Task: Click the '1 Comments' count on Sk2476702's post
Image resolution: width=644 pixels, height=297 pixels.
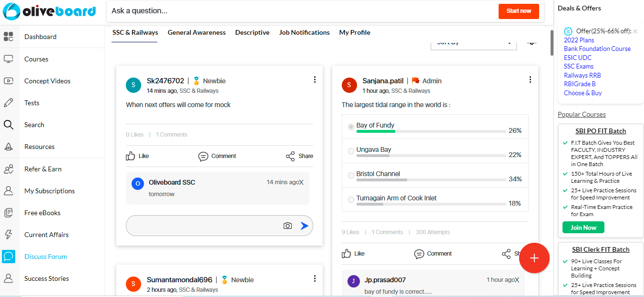Action: tap(172, 135)
